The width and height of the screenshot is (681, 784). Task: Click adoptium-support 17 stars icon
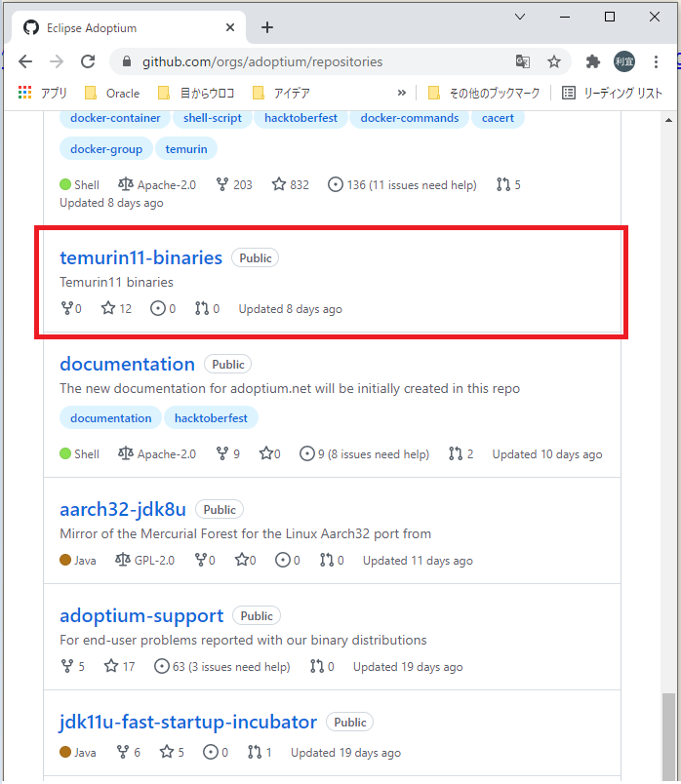pyautogui.click(x=111, y=665)
